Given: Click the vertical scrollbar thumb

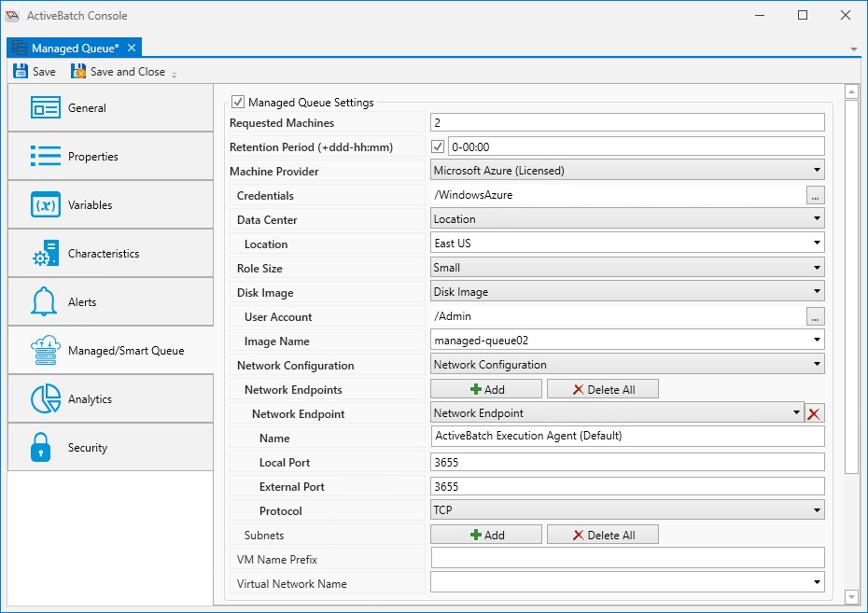Looking at the screenshot, I should (851, 286).
